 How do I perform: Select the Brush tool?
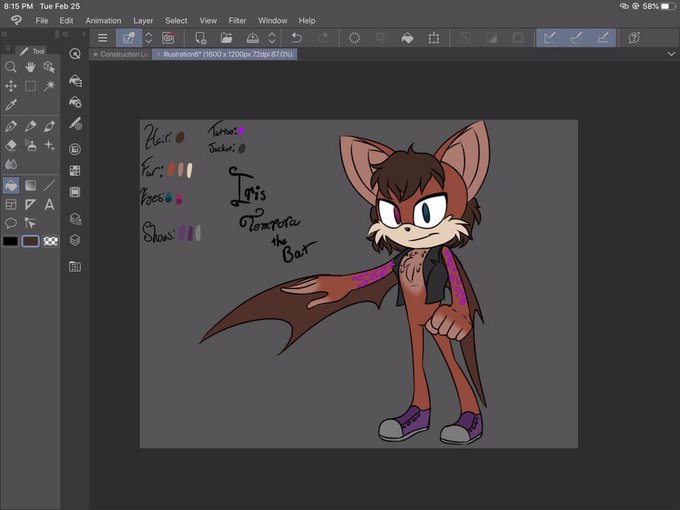49,126
